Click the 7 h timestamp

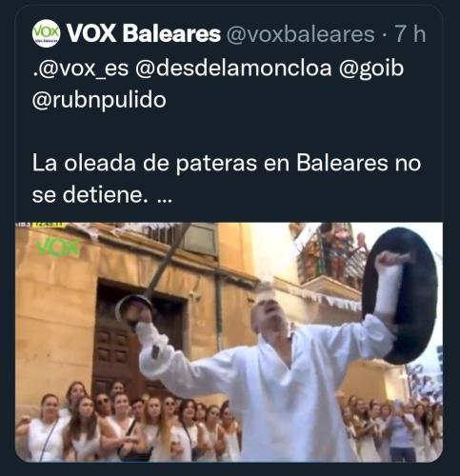click(410, 33)
